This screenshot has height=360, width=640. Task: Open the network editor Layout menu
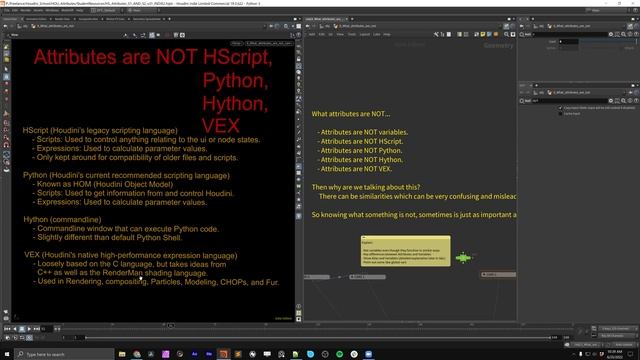(365, 34)
